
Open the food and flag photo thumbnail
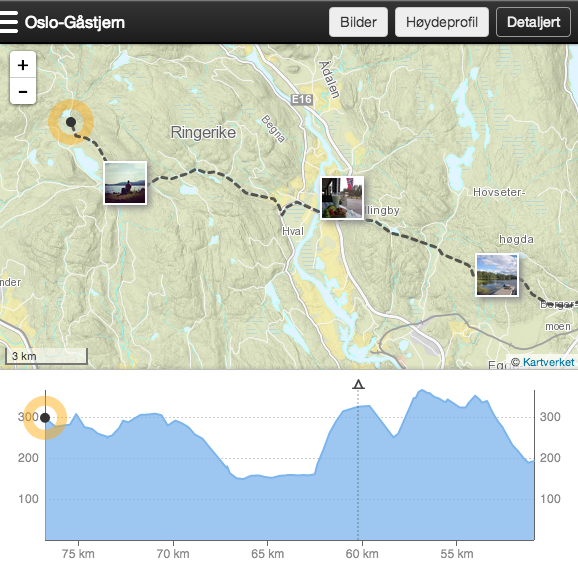(342, 198)
